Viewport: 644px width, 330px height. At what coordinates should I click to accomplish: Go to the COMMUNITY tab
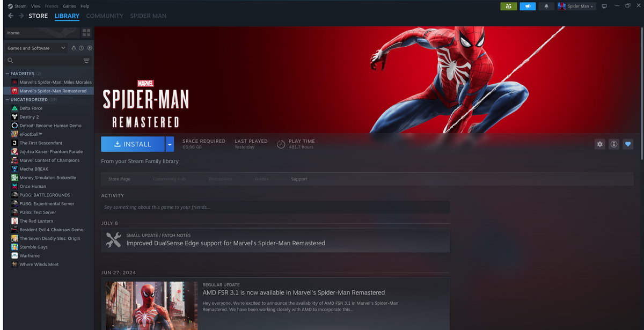[105, 16]
